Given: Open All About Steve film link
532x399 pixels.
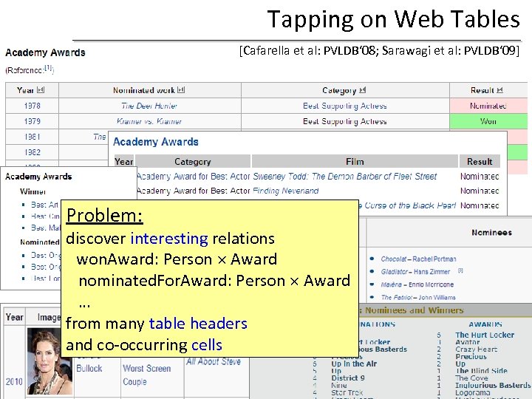Looking at the screenshot, I should pos(214,361).
